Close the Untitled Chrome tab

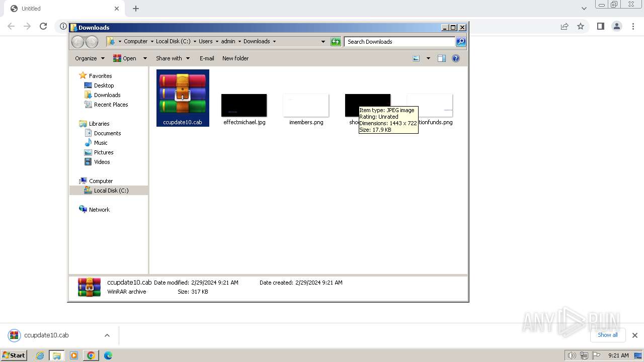(117, 9)
